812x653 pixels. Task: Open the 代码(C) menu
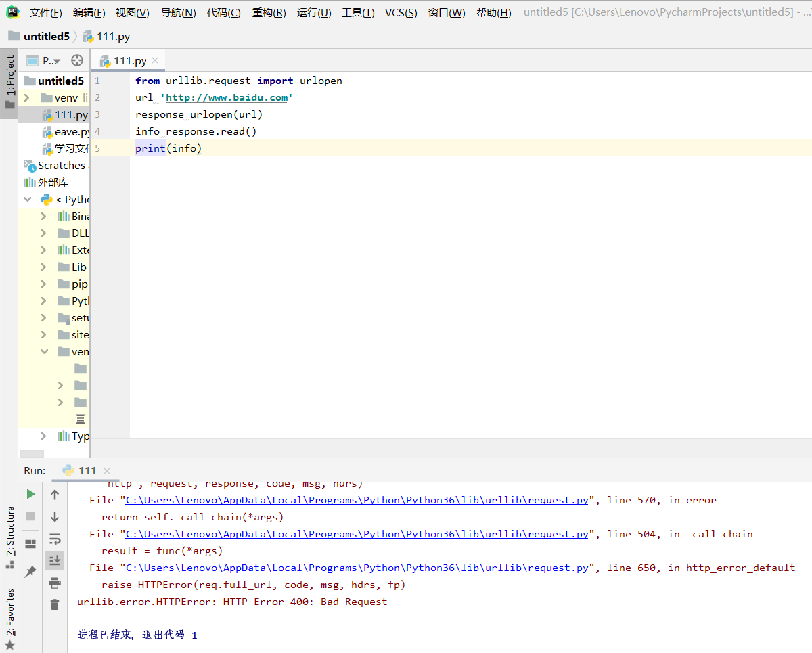click(x=223, y=13)
